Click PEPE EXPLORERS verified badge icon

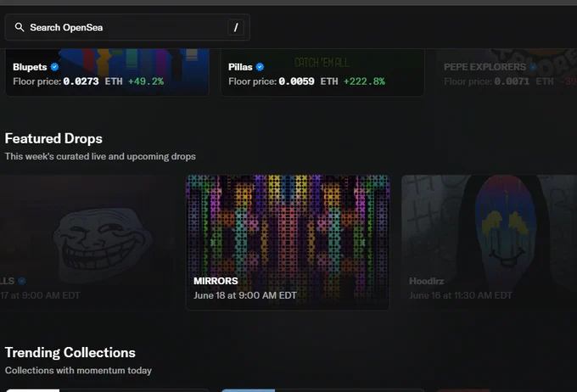533,67
